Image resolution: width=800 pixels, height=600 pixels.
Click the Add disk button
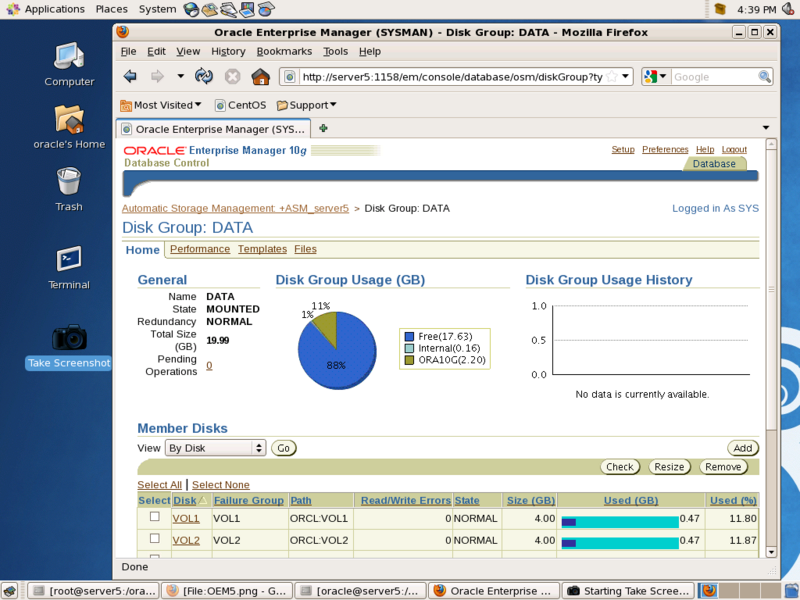(743, 448)
